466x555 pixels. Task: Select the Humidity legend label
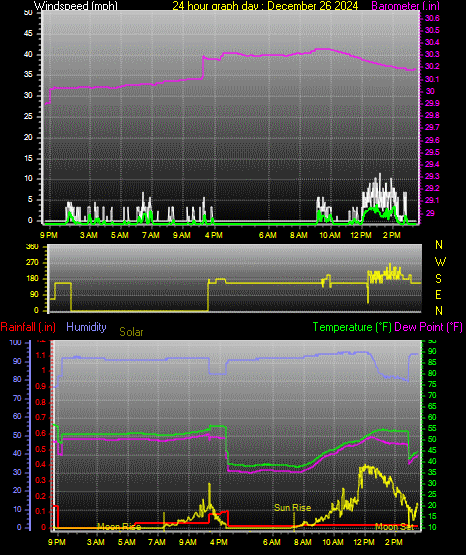pyautogui.click(x=86, y=326)
